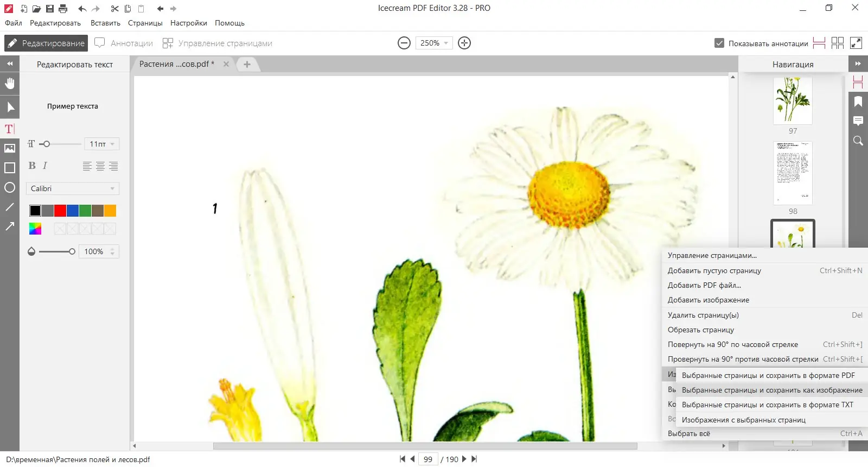Image resolution: width=868 pixels, height=467 pixels.
Task: Open the bookmarks sidebar panel
Action: 858,102
